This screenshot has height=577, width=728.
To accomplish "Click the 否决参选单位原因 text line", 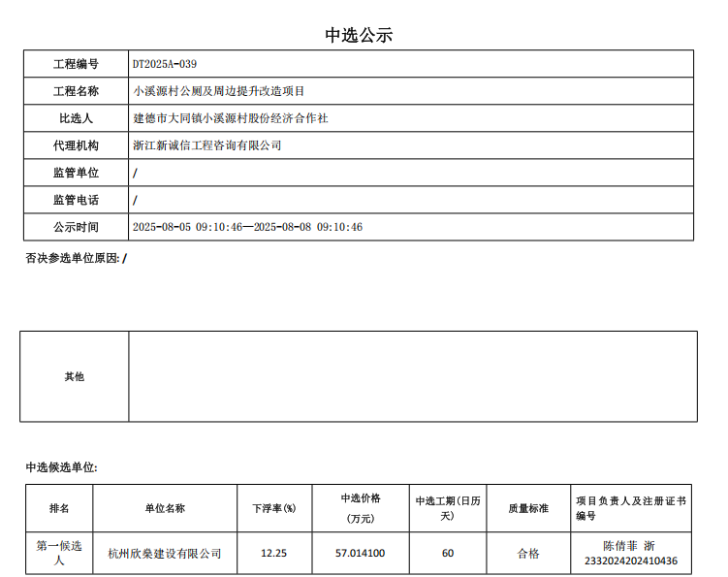I will point(76,258).
